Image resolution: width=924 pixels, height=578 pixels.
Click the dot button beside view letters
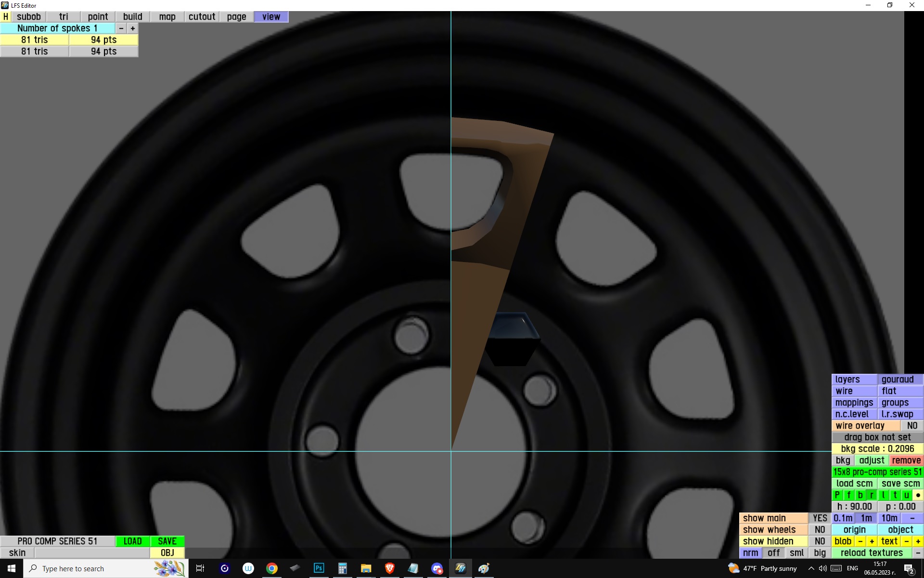918,495
